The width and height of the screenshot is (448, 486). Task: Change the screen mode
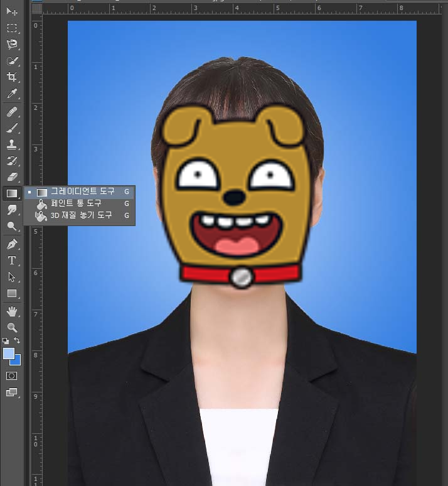click(x=12, y=392)
